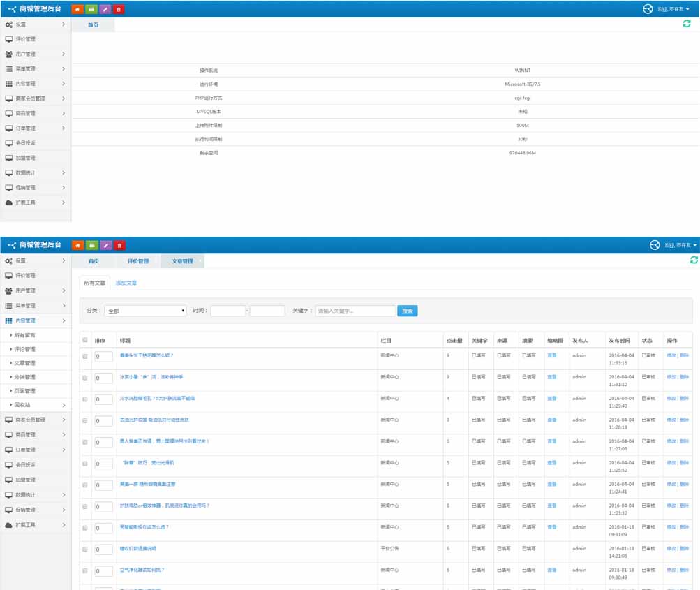Screen dimensions: 700x590
Task: Tick the select-all checkbox in the article table header
Action: click(x=85, y=340)
